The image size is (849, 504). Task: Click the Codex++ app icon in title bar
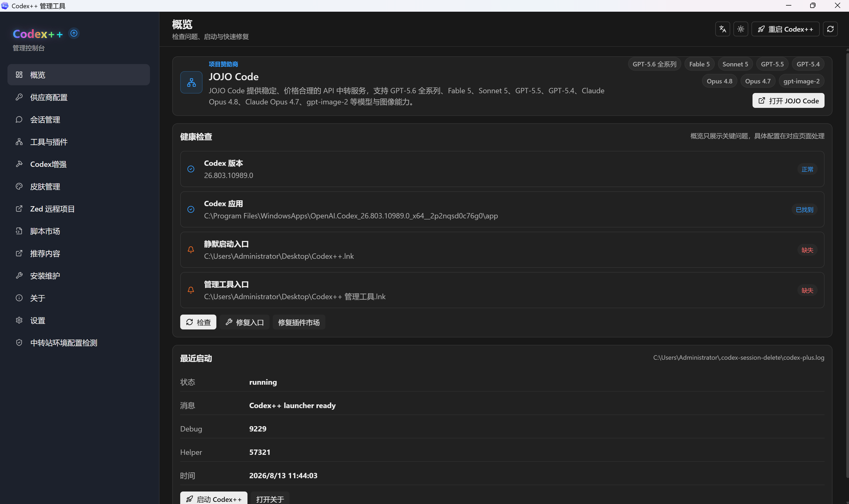tap(5, 6)
